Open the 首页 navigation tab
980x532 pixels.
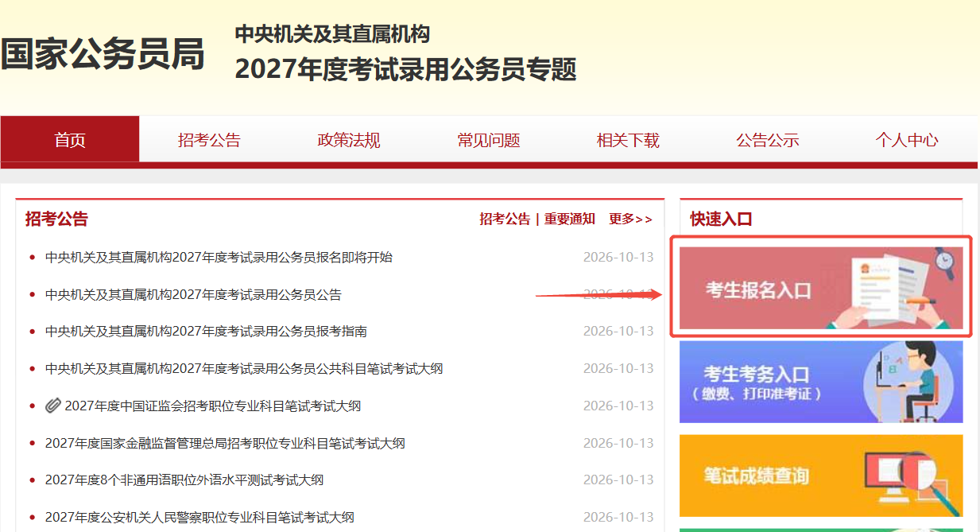click(x=70, y=140)
